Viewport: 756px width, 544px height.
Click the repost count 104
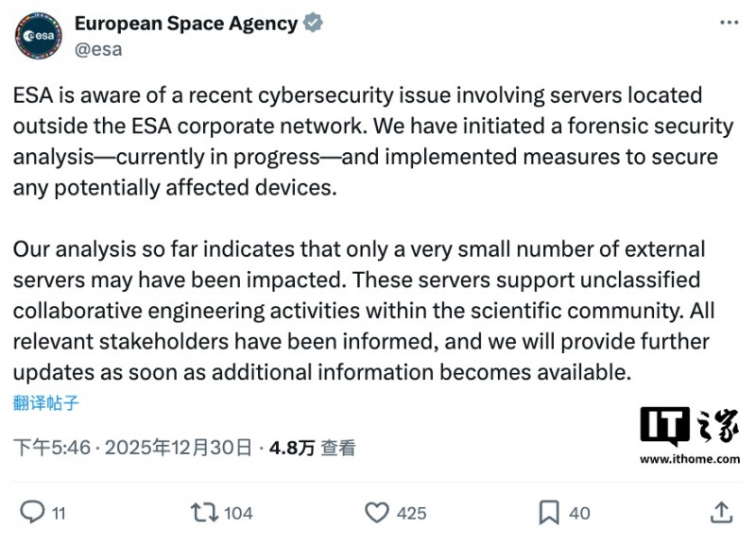(238, 513)
